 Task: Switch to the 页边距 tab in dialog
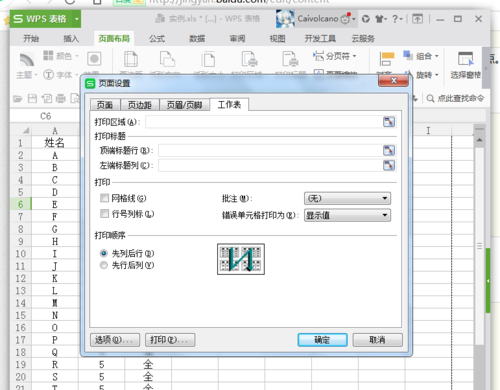pos(140,105)
